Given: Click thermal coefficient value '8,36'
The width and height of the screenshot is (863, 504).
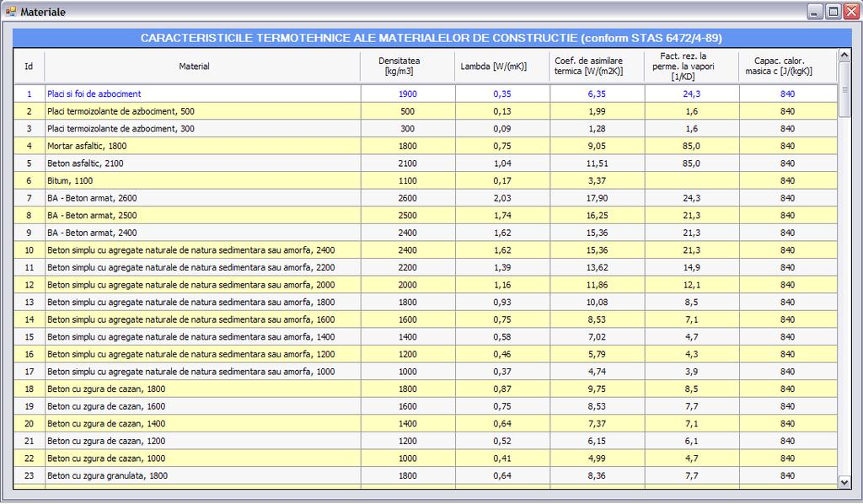Looking at the screenshot, I should [x=597, y=475].
